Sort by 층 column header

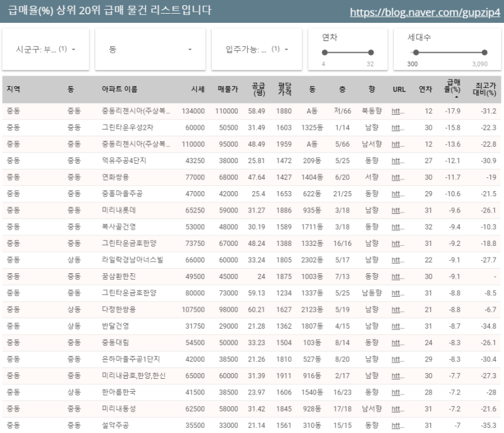point(342,89)
